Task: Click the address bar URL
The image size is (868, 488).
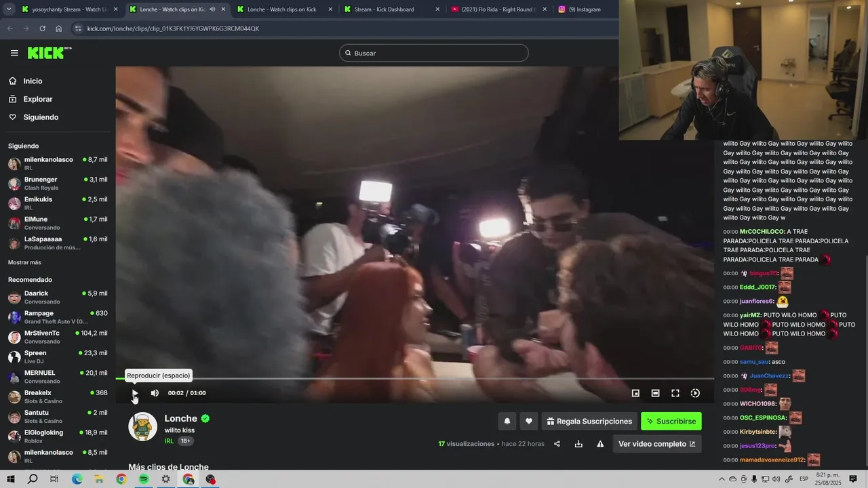Action: pos(173,28)
